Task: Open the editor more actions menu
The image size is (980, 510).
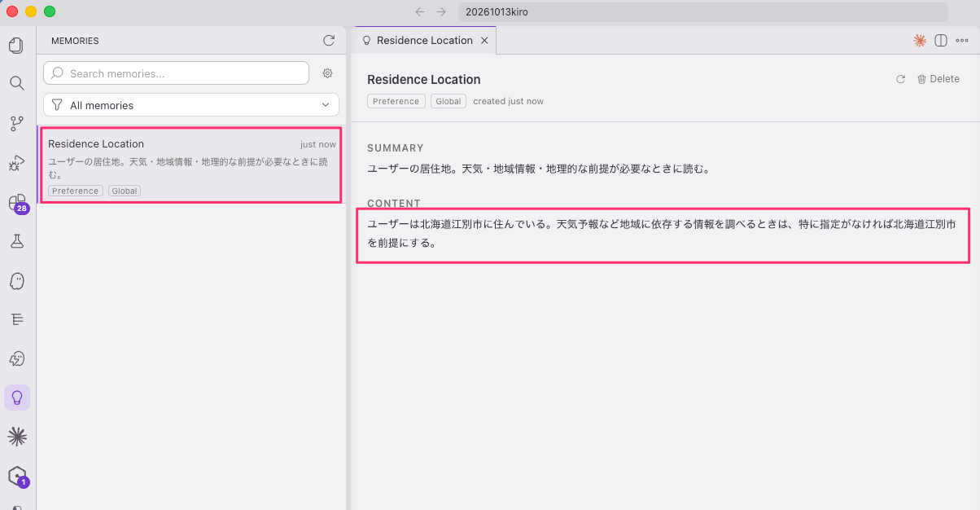Action: coord(962,40)
